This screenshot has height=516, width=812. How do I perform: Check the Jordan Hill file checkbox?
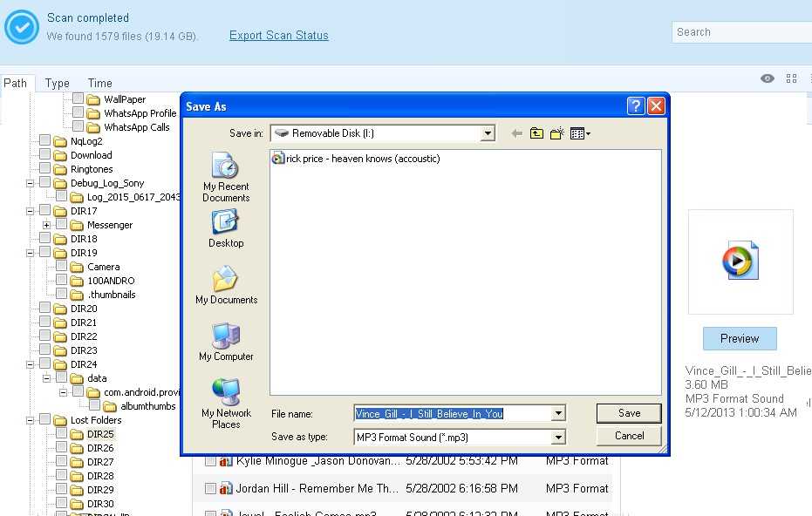[x=210, y=488]
